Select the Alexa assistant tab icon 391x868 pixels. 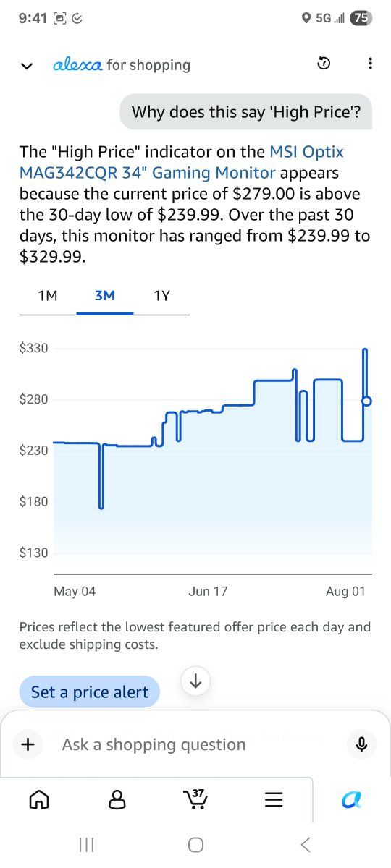coord(351,799)
